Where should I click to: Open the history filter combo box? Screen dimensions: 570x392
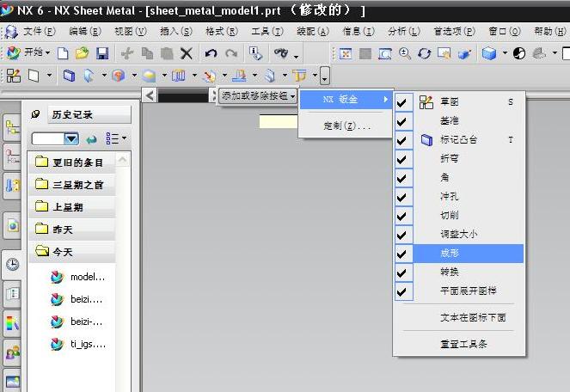click(x=55, y=138)
